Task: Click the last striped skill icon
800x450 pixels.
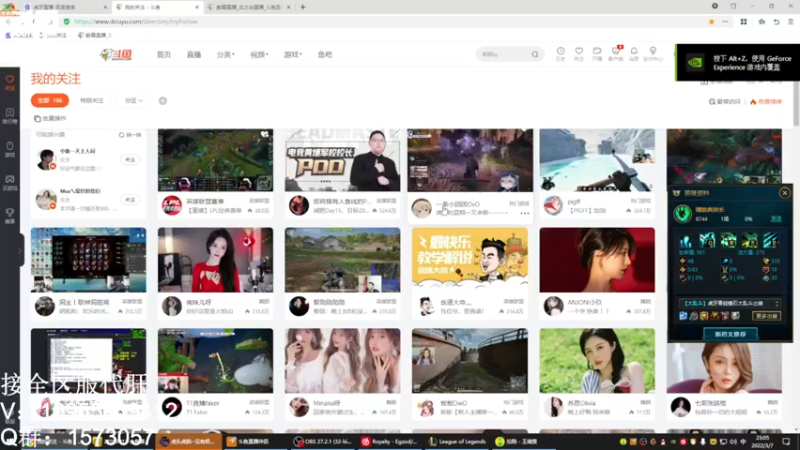Action: point(771,239)
